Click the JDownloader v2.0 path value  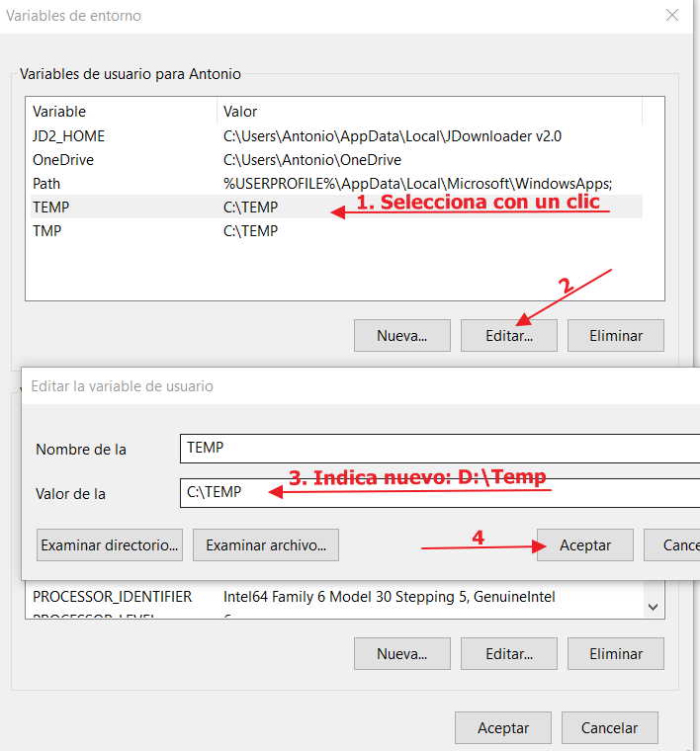392,136
